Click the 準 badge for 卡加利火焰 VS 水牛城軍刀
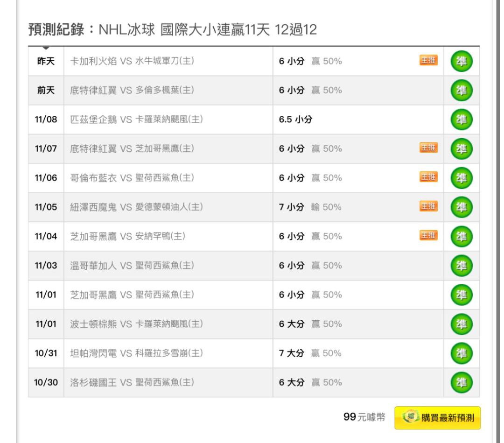 pyautogui.click(x=461, y=61)
